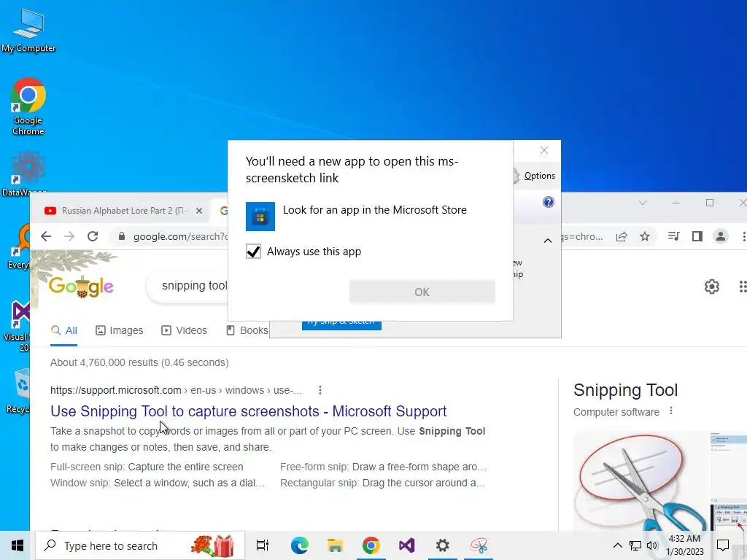Click the network tray icon
This screenshot has width=747, height=560.
pos(635,545)
